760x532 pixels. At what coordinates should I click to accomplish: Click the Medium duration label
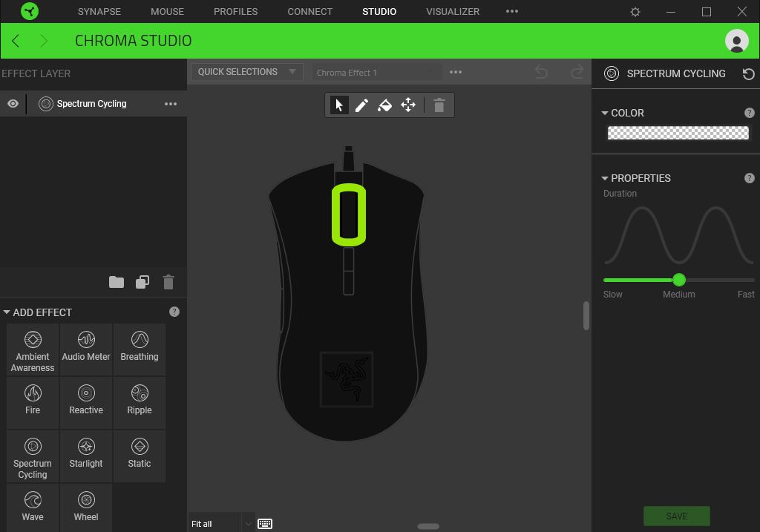tap(678, 295)
